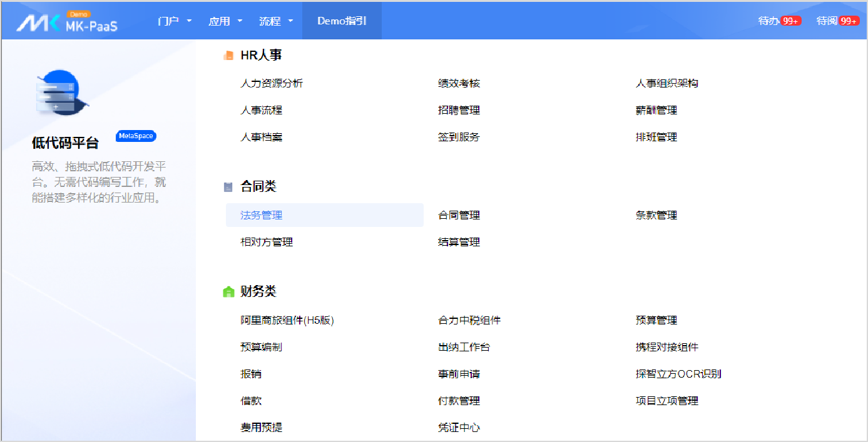The width and height of the screenshot is (868, 442).
Task: Open the 待阅 99+ notification badge
Action: pyautogui.click(x=849, y=21)
